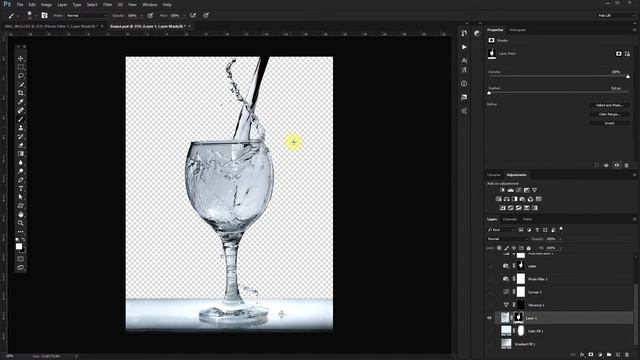The image size is (640, 360).
Task: Open the Window menu
Action: click(150, 4)
